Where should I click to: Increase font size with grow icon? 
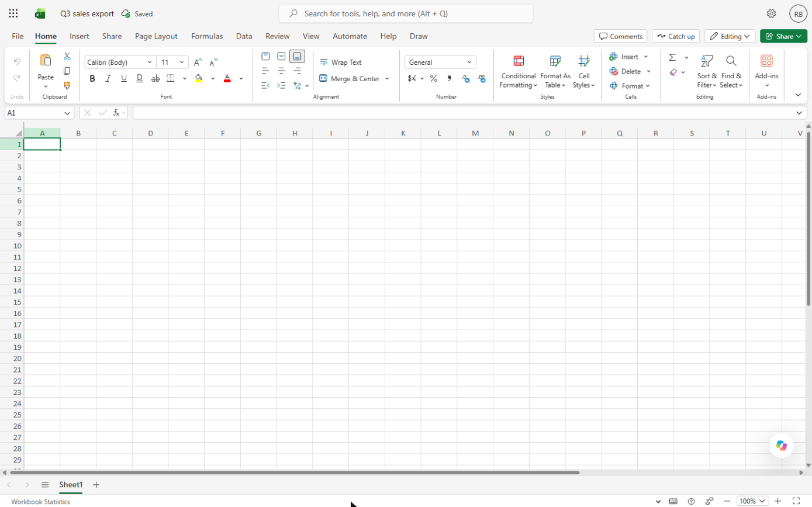(x=198, y=62)
